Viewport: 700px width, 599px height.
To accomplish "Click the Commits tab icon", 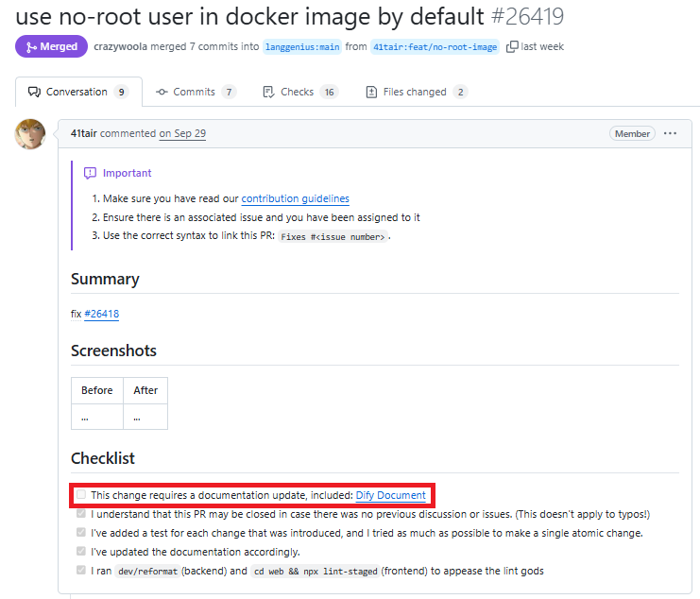I will pos(162,92).
